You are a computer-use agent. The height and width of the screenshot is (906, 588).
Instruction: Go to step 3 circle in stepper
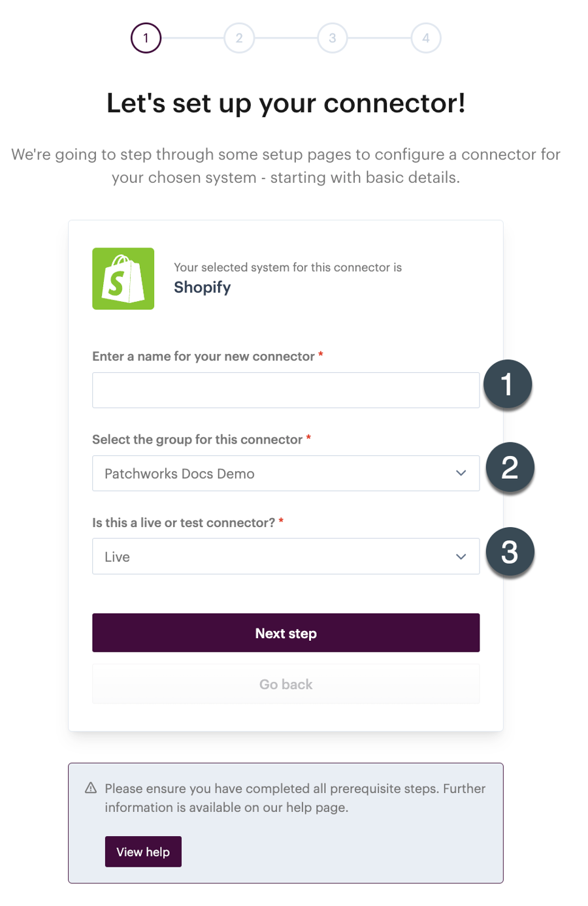pyautogui.click(x=333, y=38)
